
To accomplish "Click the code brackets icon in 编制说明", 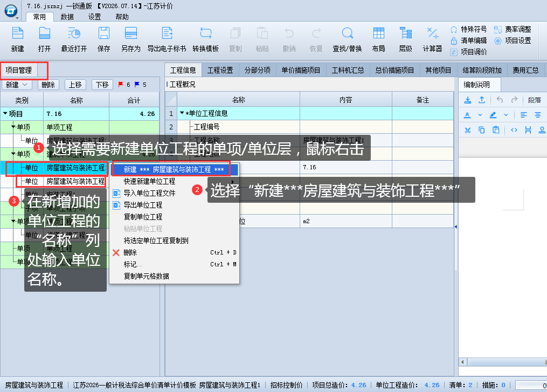I will coord(514,130).
